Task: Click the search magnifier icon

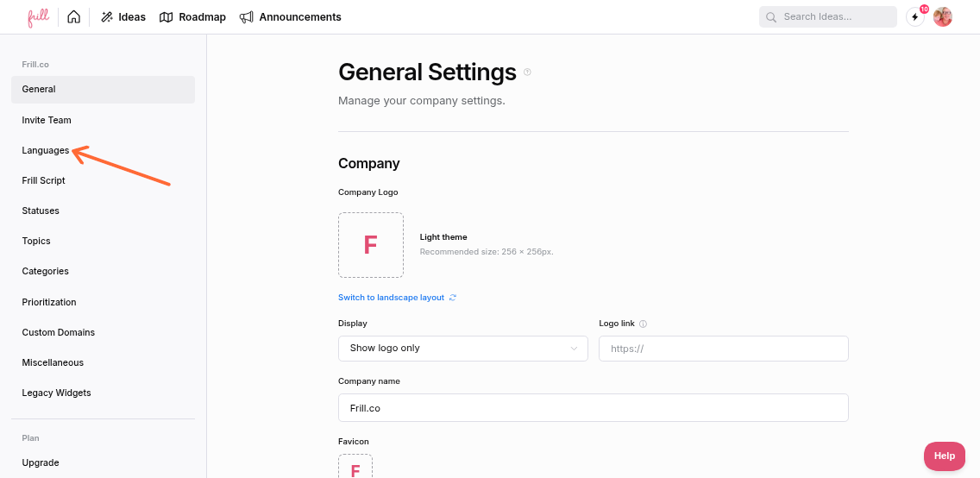Action: click(x=771, y=17)
